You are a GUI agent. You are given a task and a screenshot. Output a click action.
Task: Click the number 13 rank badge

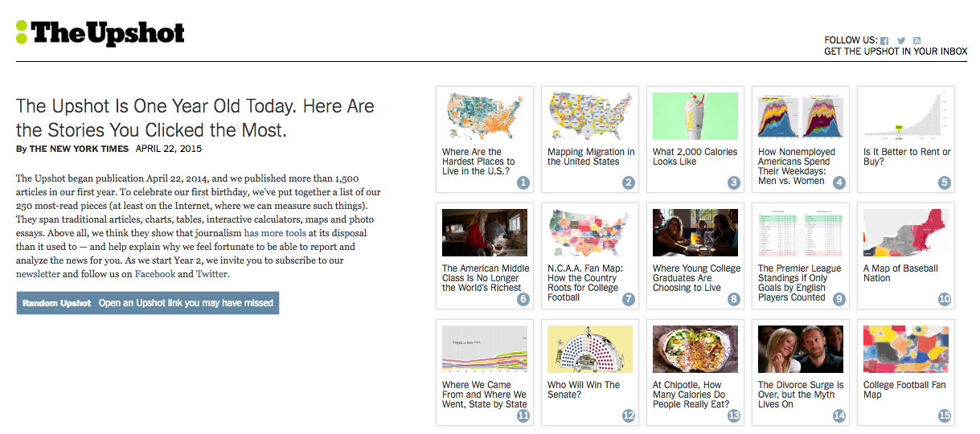pyautogui.click(x=734, y=416)
